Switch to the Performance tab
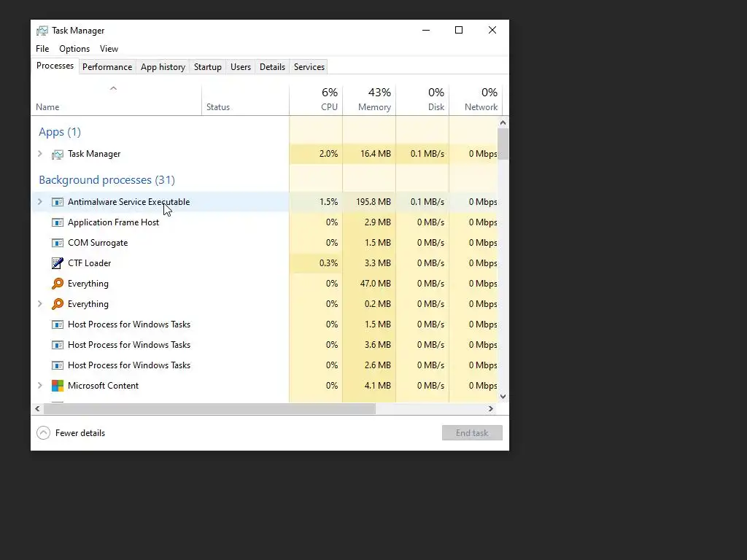Image resolution: width=747 pixels, height=560 pixels. click(x=107, y=67)
